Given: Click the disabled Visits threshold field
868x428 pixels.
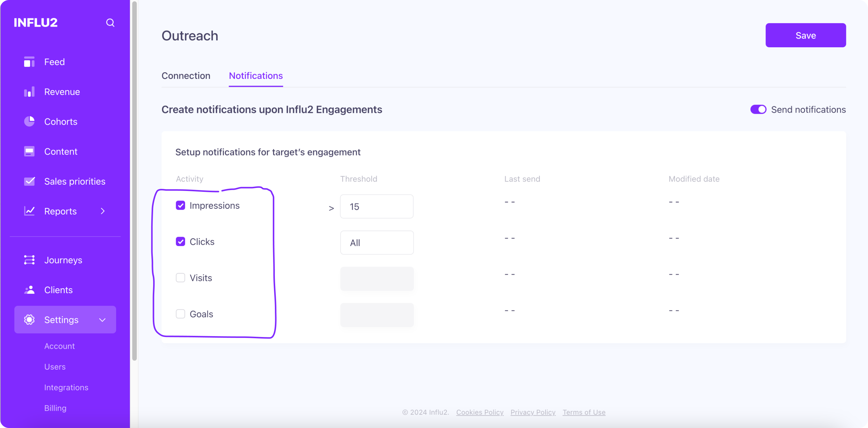Looking at the screenshot, I should coord(377,279).
